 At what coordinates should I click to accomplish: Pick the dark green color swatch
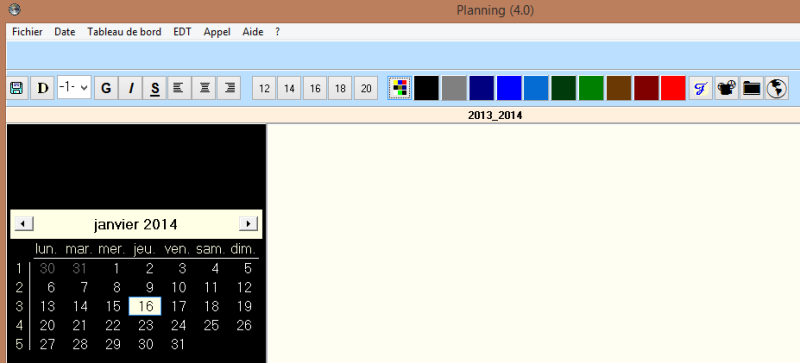[564, 88]
